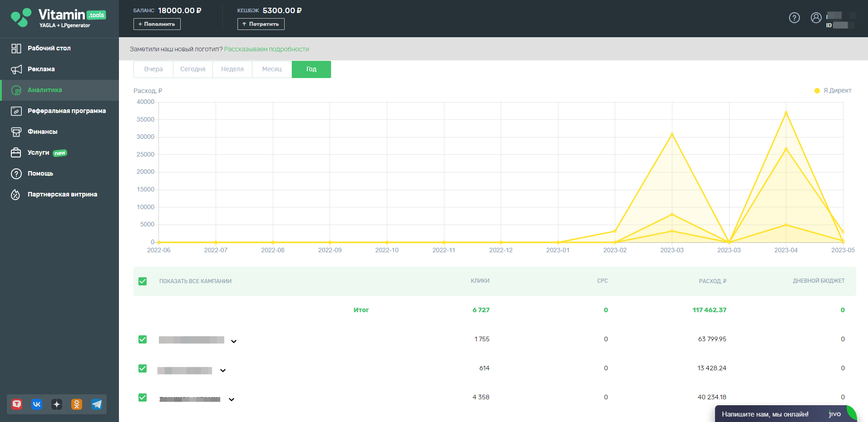Image resolution: width=868 pixels, height=422 pixels.
Task: Expand the campaign row with 40 234.18 spend
Action: (x=232, y=399)
